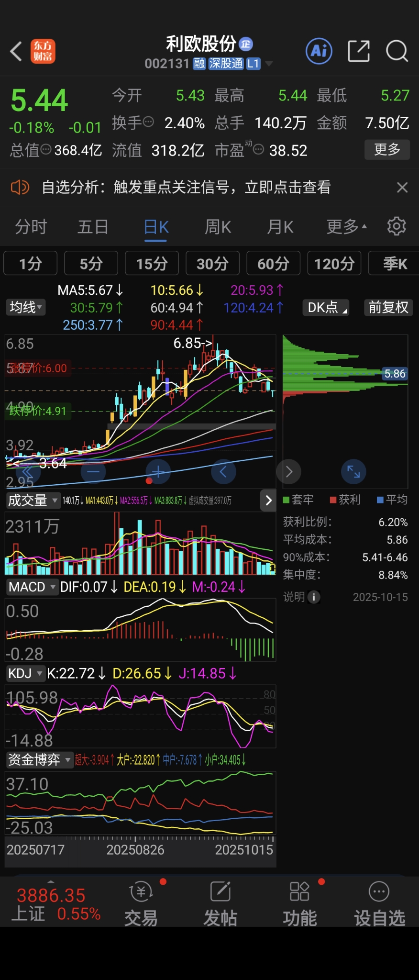The height and width of the screenshot is (980, 419).
Task: Select the 15分 period button
Action: 152,263
